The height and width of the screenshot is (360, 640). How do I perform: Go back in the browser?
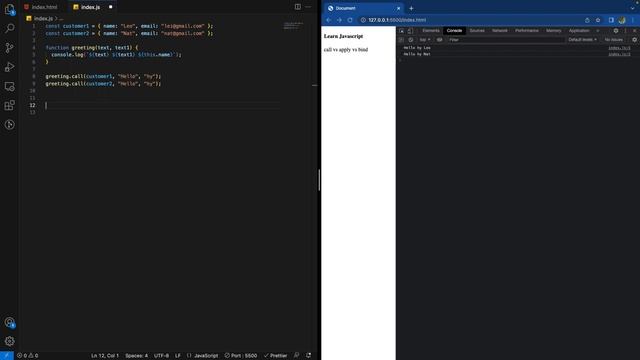pos(329,20)
